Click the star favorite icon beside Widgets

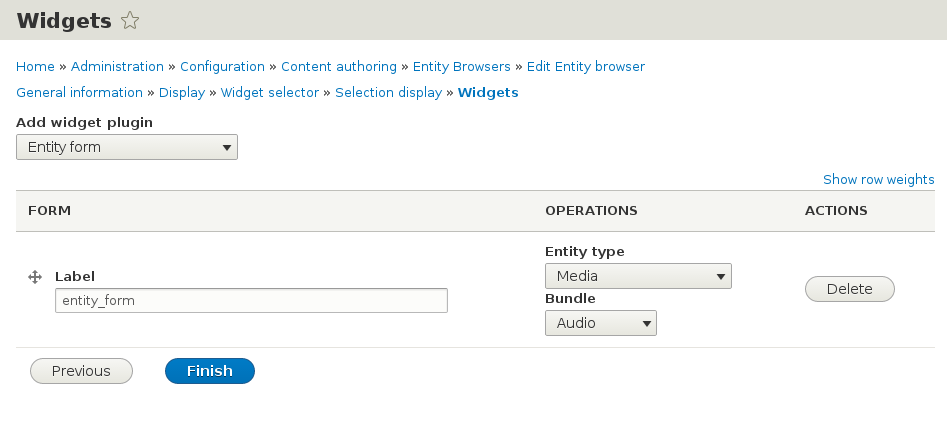pos(129,20)
